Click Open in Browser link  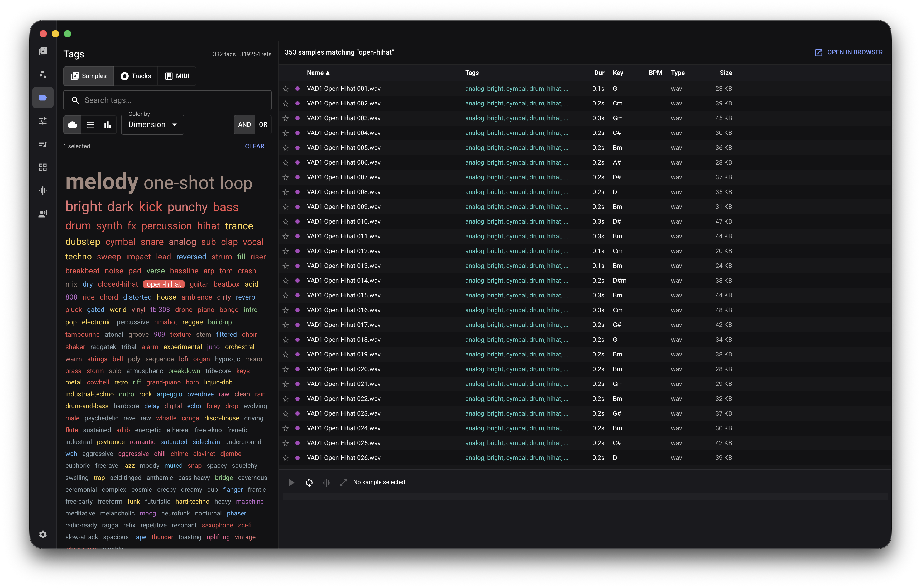[x=848, y=52]
